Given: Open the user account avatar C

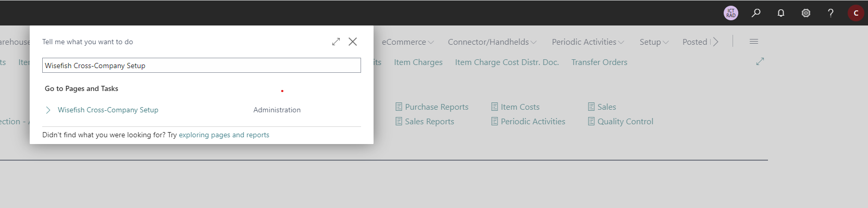Looking at the screenshot, I should pyautogui.click(x=856, y=13).
